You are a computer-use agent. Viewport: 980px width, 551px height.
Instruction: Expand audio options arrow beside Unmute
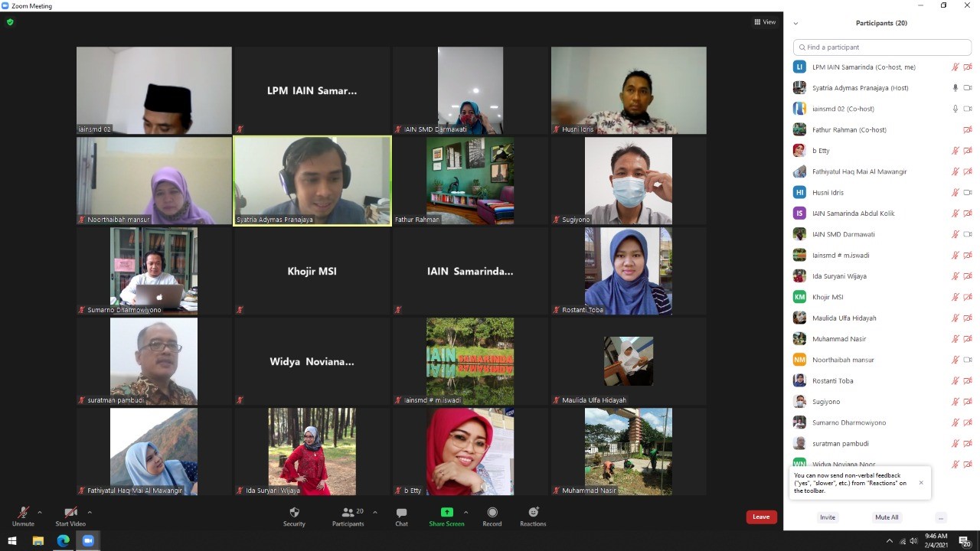[x=40, y=512]
